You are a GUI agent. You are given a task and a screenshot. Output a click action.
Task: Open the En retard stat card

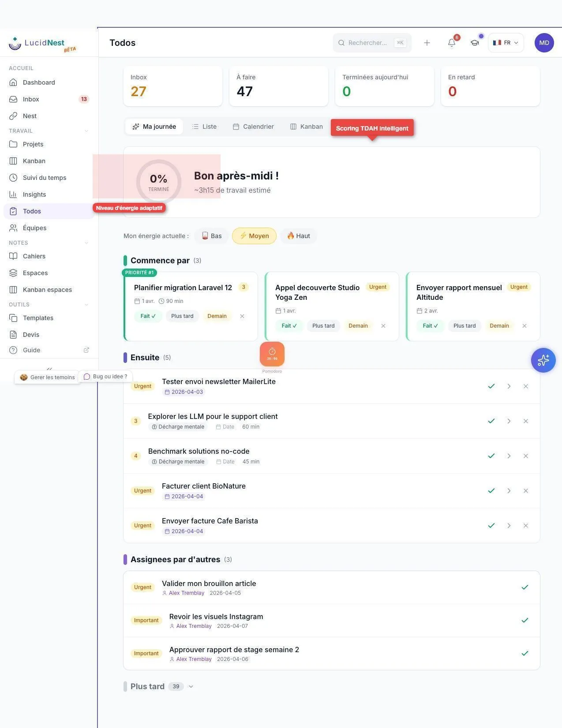click(x=491, y=86)
